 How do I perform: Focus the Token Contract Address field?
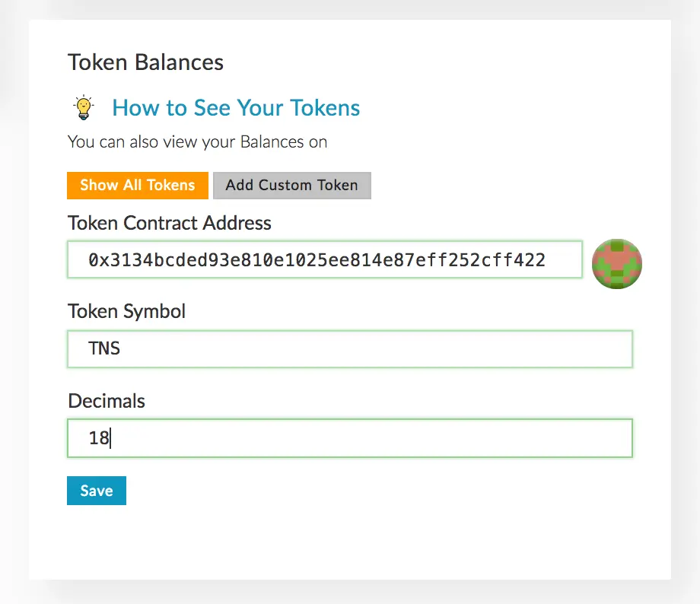tap(324, 260)
